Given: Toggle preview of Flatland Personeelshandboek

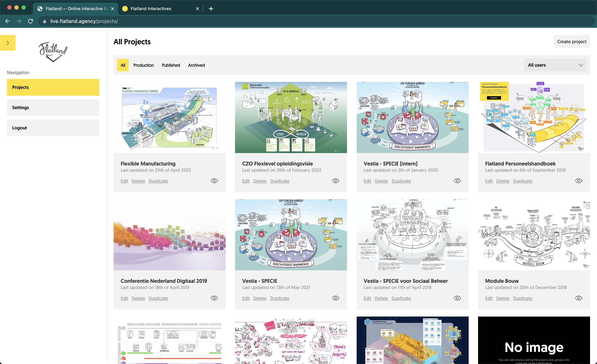Looking at the screenshot, I should (x=579, y=181).
